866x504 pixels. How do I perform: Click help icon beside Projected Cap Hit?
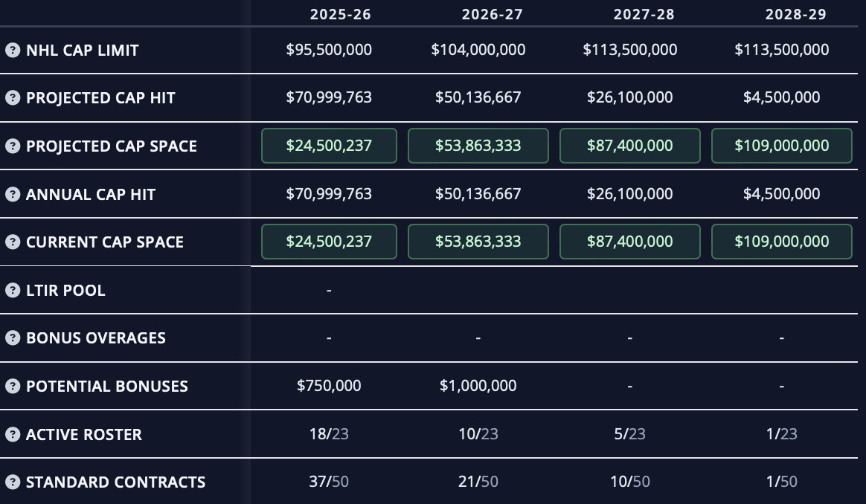click(x=12, y=98)
